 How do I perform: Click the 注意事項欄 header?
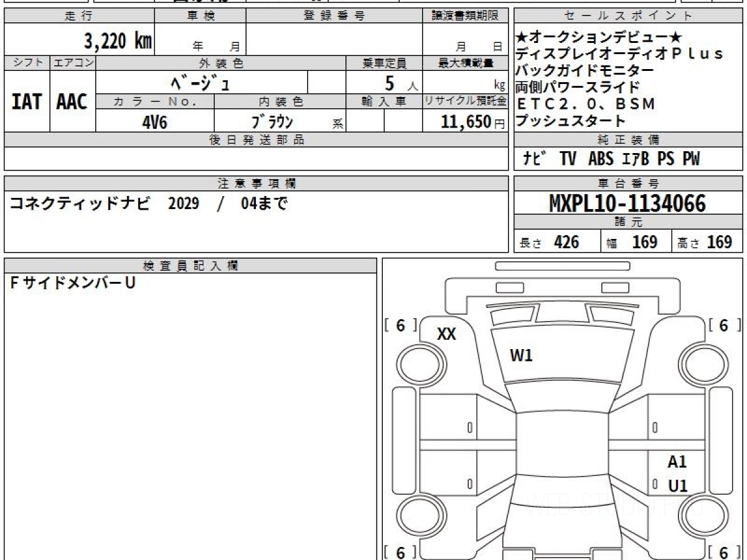[256, 184]
